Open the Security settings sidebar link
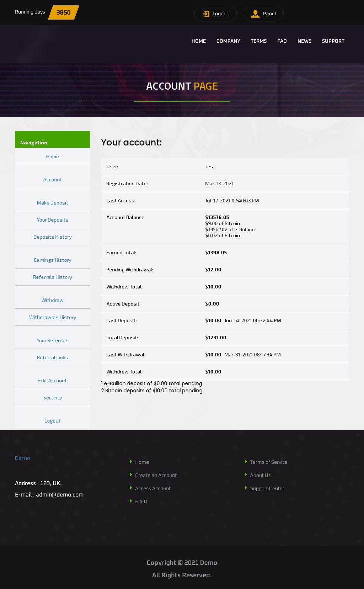364x589 pixels. (52, 398)
